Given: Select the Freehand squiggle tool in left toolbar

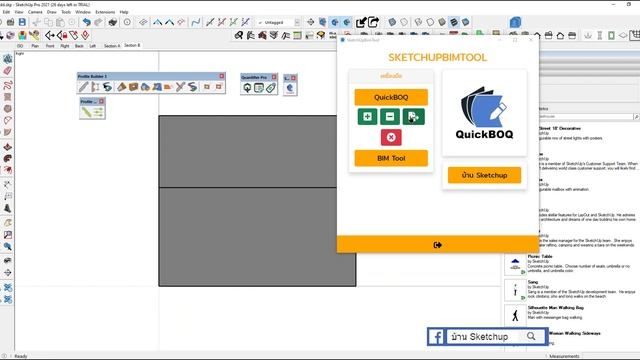Looking at the screenshot, I should point(7,85).
